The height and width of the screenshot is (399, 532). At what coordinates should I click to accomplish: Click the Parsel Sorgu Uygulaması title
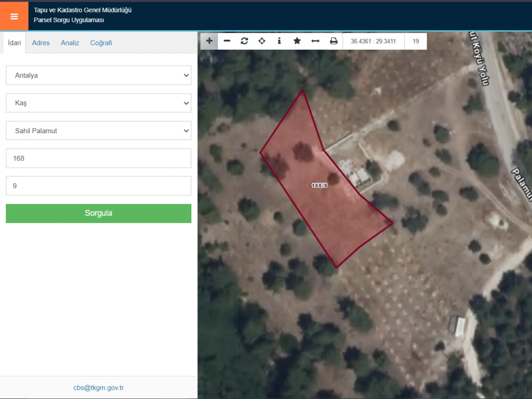(69, 20)
